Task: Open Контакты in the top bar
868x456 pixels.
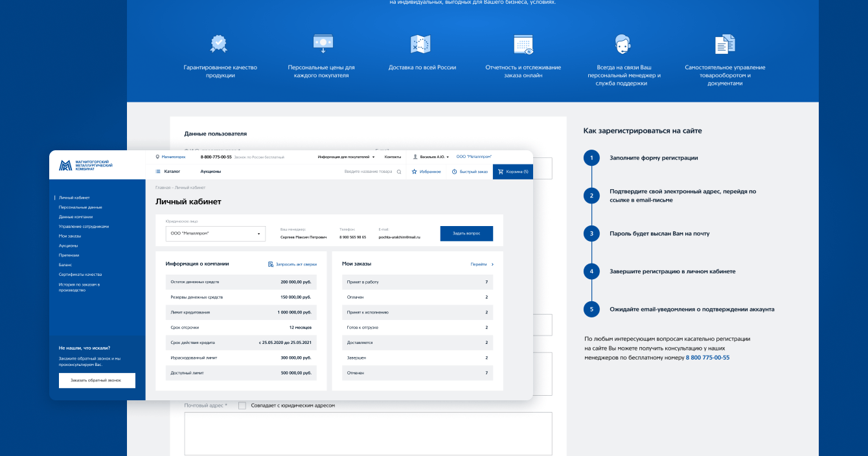Action: coord(393,157)
